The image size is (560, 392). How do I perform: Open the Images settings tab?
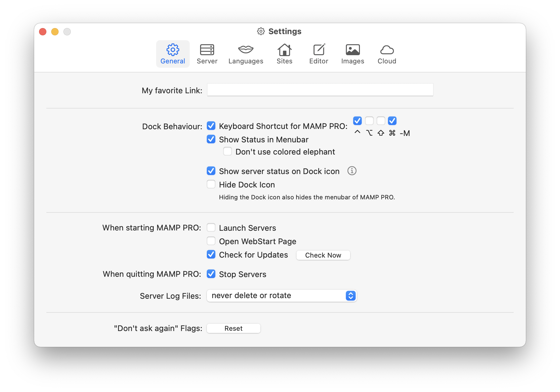coord(353,54)
